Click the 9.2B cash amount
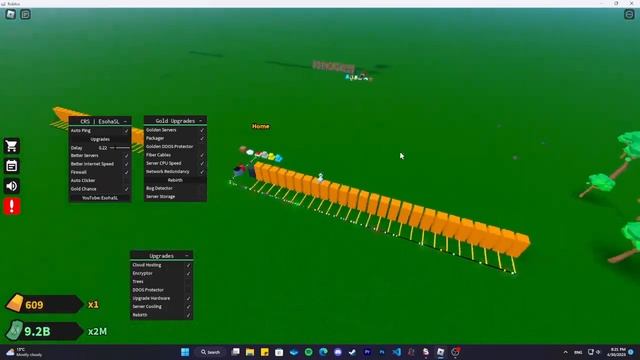The image size is (640, 360). click(x=38, y=331)
